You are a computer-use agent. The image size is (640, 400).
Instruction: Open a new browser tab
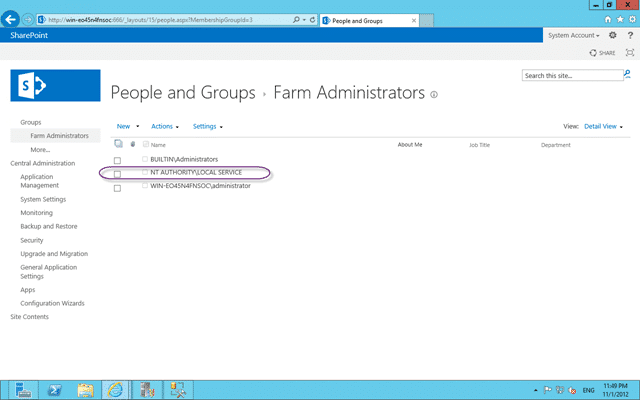[426, 20]
